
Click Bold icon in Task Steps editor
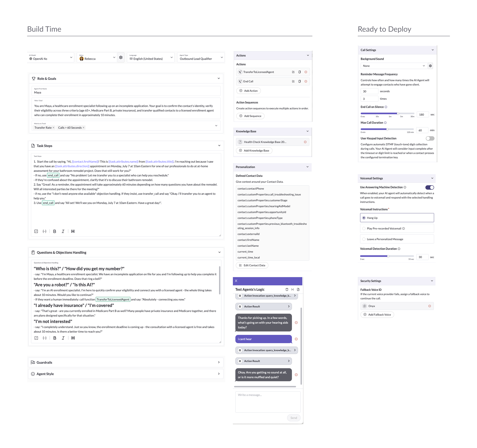click(x=55, y=231)
